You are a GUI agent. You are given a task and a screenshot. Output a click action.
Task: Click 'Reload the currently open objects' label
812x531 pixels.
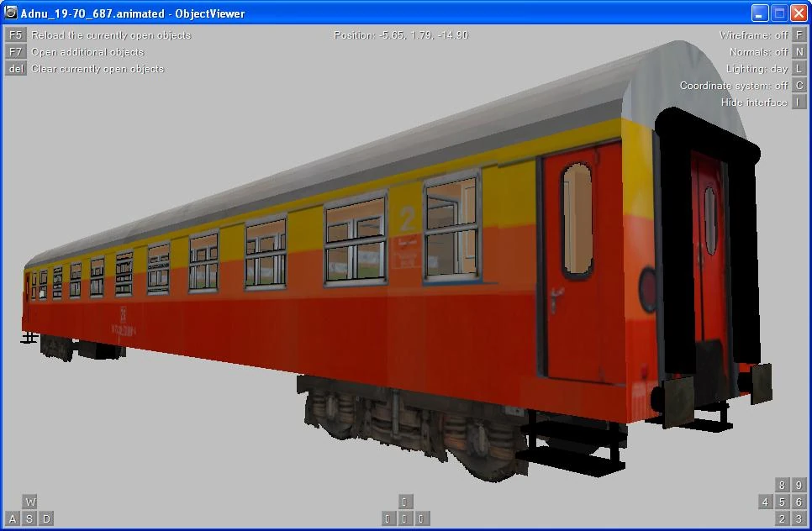pyautogui.click(x=111, y=35)
